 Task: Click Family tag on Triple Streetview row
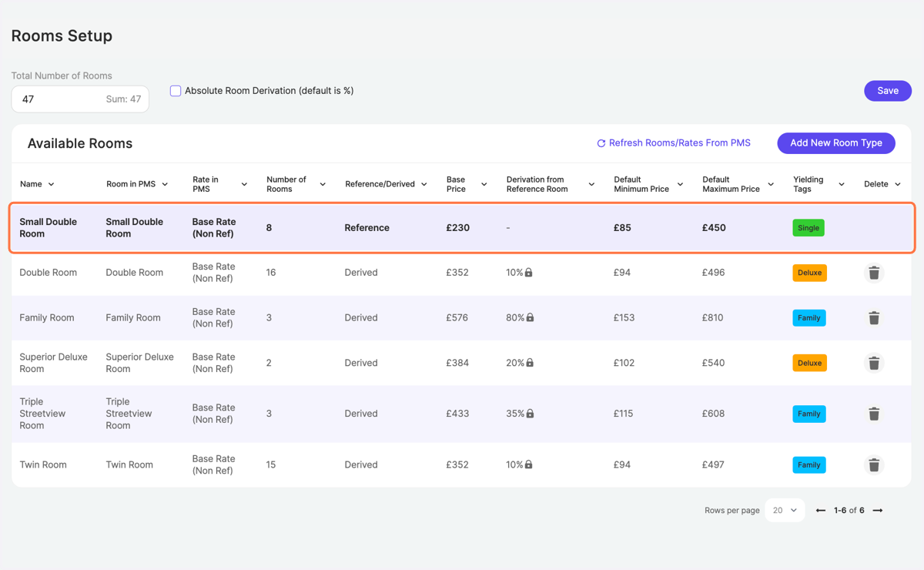tap(809, 414)
